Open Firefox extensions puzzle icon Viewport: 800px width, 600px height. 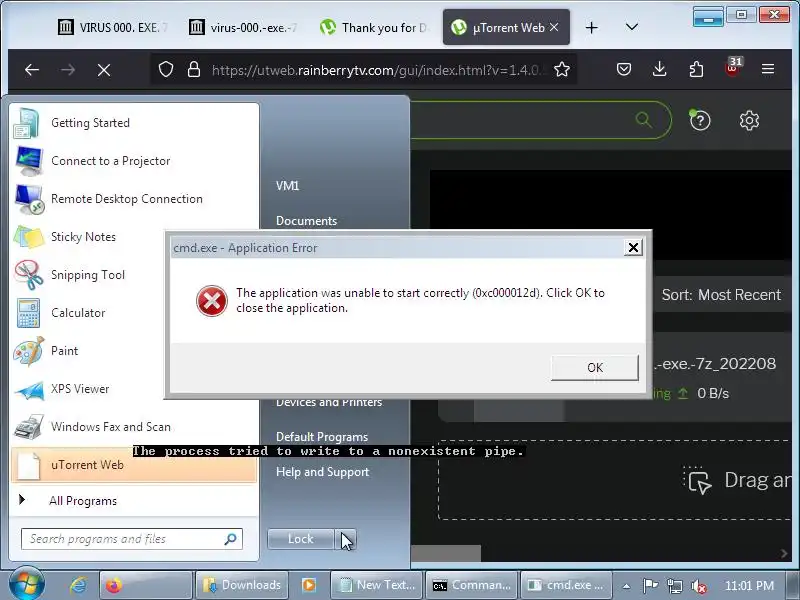[x=696, y=69]
